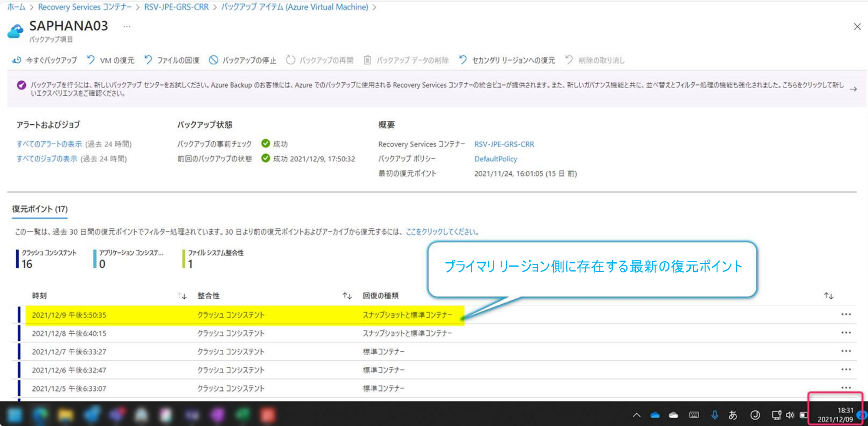Open more options for 2021/12/7 restore point
Image resolution: width=868 pixels, height=426 pixels.
(x=846, y=351)
